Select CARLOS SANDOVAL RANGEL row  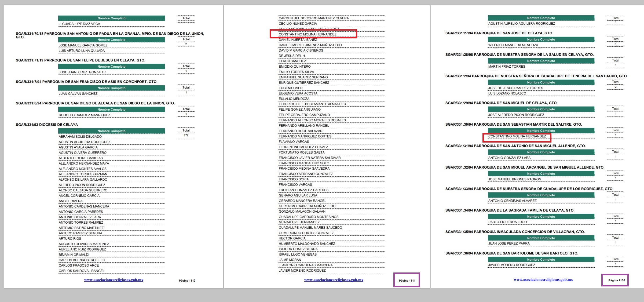coord(112,271)
